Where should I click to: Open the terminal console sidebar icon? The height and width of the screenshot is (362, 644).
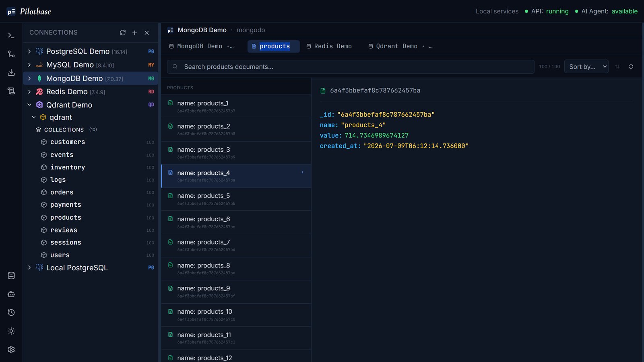pyautogui.click(x=11, y=35)
